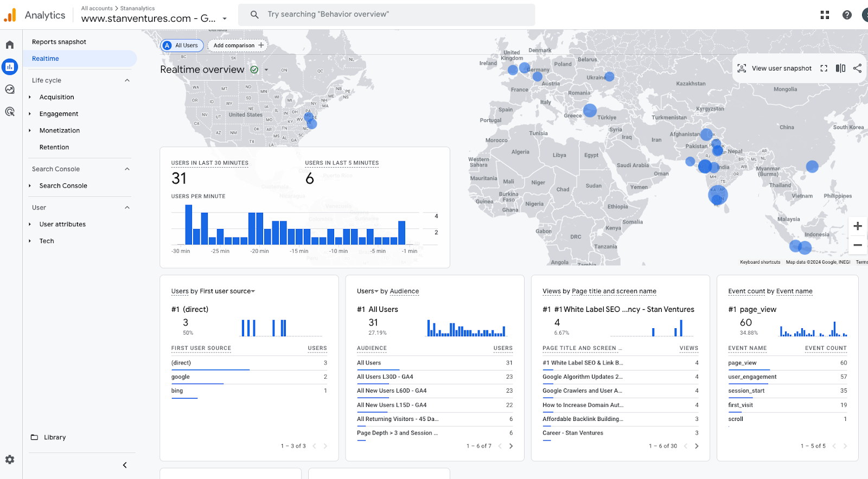Open Retention report
868x479 pixels.
(54, 147)
